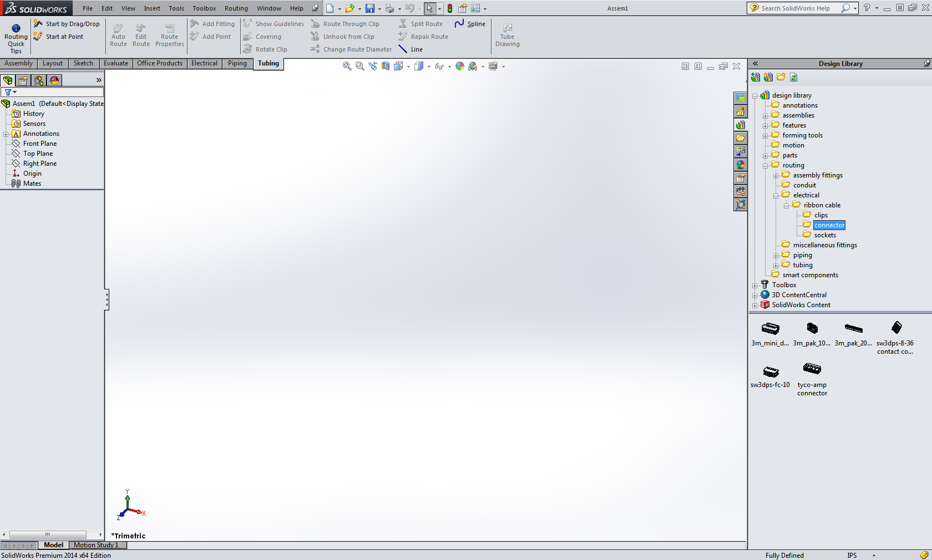Expand the piping folder
Viewport: 932px width, 560px height.
776,256
